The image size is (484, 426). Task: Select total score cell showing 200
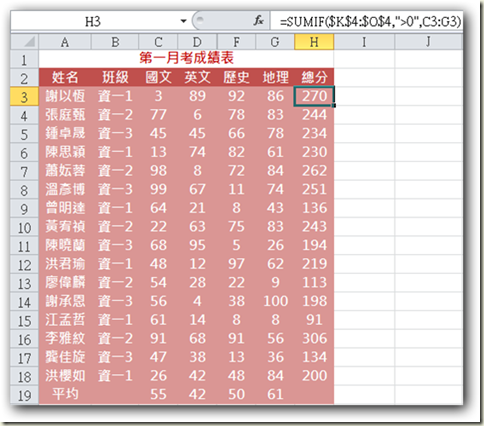pos(314,376)
